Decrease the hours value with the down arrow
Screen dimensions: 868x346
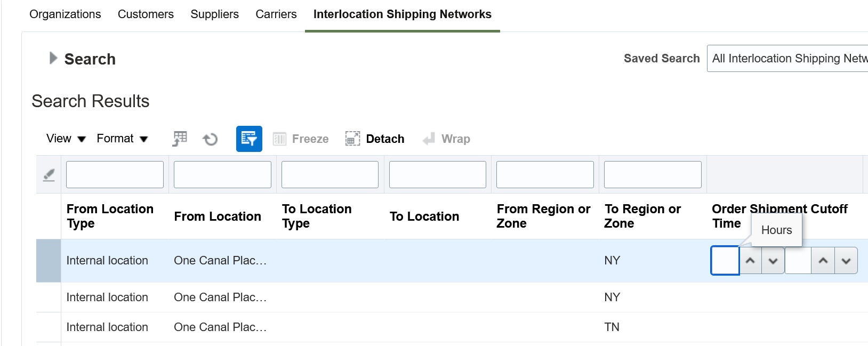(773, 261)
